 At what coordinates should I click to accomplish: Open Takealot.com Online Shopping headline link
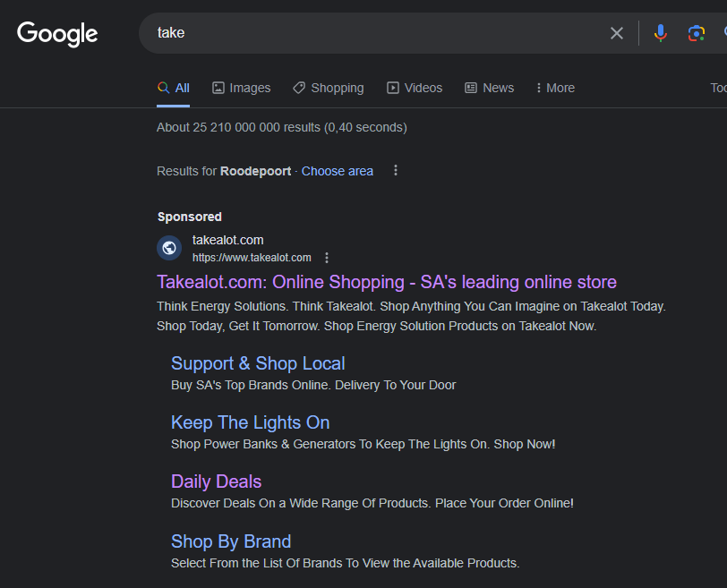point(387,282)
